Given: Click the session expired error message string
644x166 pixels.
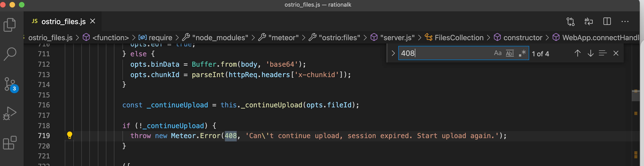Looking at the screenshot, I should tap(372, 136).
